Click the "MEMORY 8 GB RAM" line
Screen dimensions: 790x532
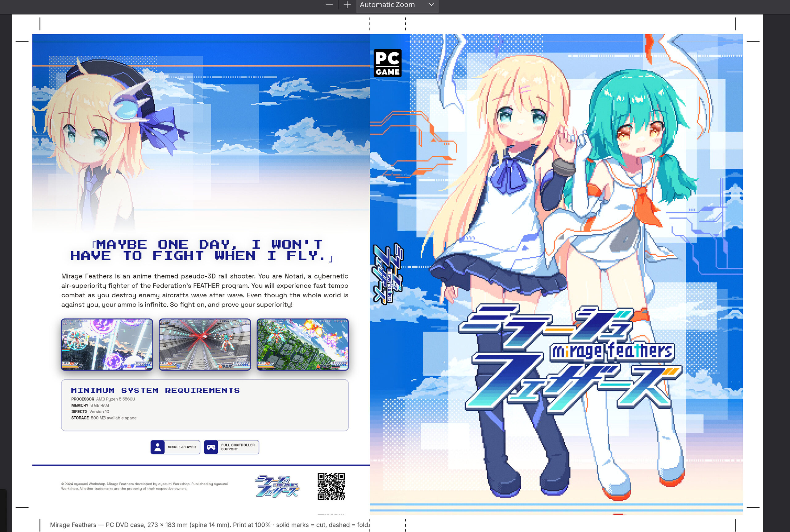click(90, 406)
